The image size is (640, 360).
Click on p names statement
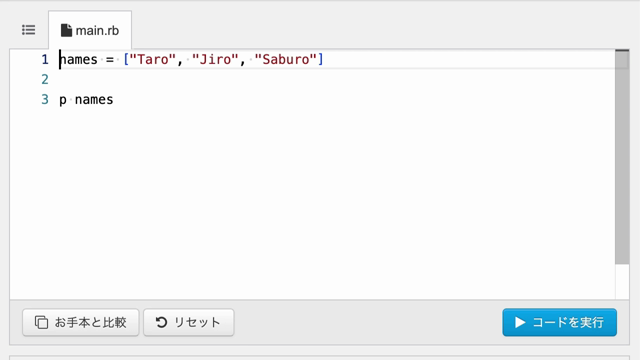(x=86, y=100)
